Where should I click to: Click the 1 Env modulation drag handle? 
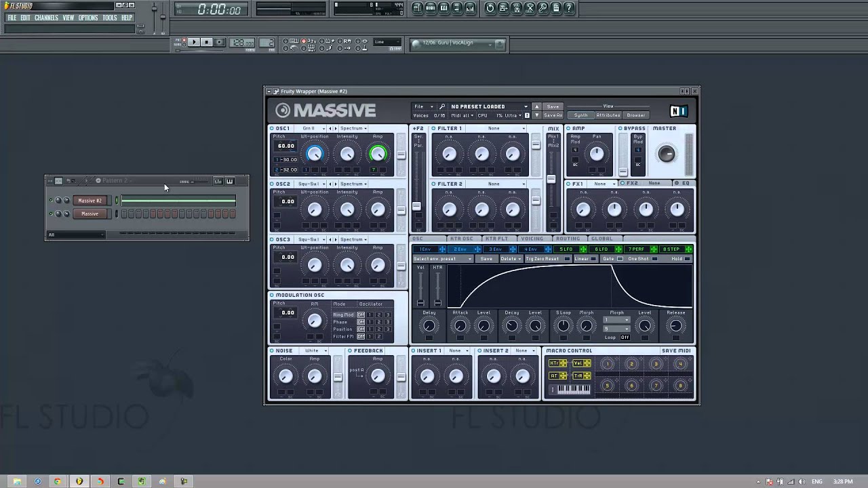[x=442, y=249]
